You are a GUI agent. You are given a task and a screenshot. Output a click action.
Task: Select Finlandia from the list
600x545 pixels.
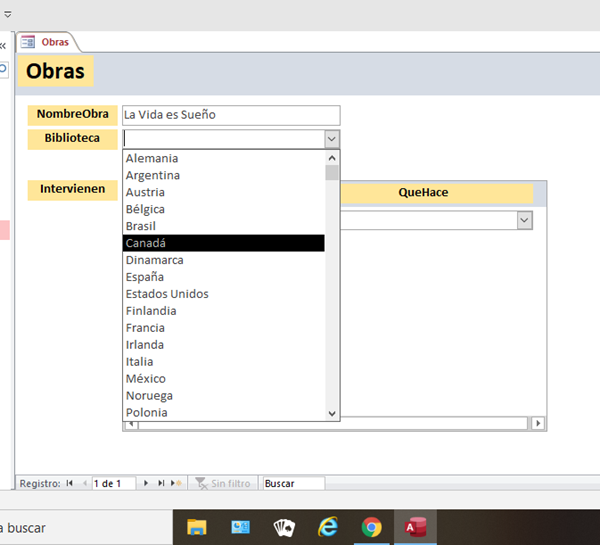(223, 311)
